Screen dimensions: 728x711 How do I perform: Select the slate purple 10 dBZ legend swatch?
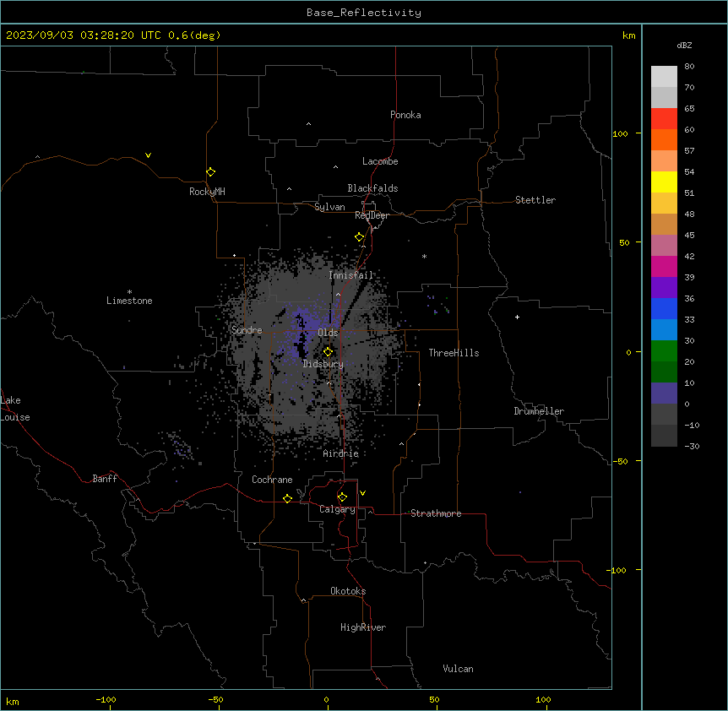(664, 393)
